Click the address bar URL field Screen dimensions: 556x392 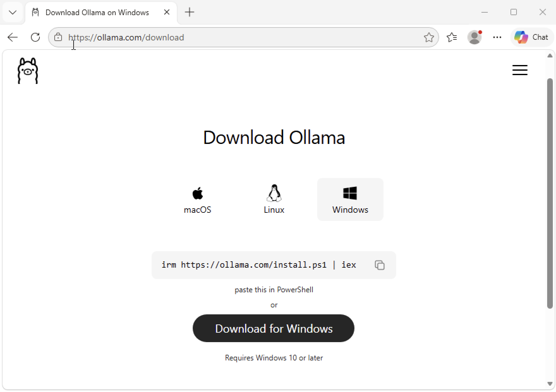pos(243,37)
